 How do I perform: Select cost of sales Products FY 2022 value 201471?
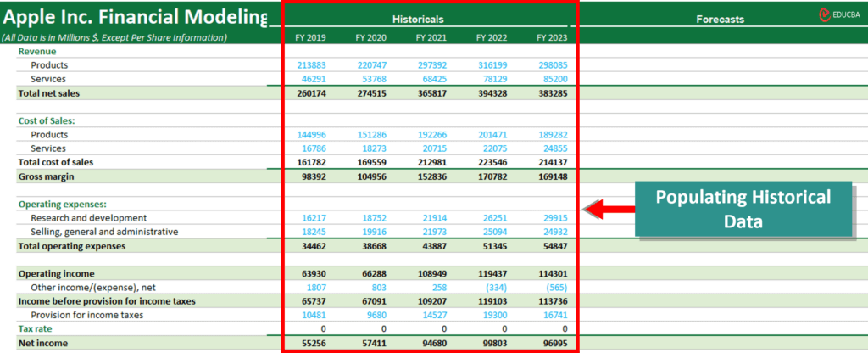click(x=492, y=135)
